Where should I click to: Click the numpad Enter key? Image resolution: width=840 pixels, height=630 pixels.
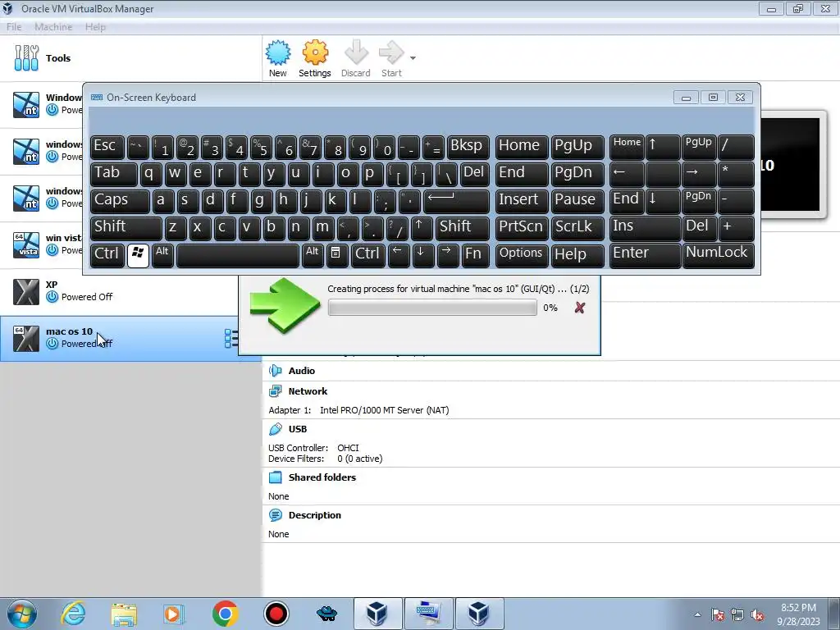point(645,255)
